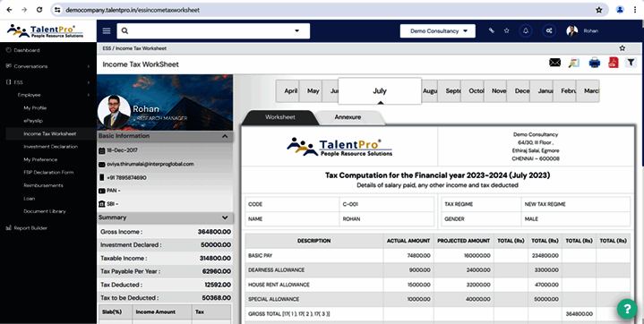Open Investment Declaration in sidebar
This screenshot has height=324, width=644.
50,147
